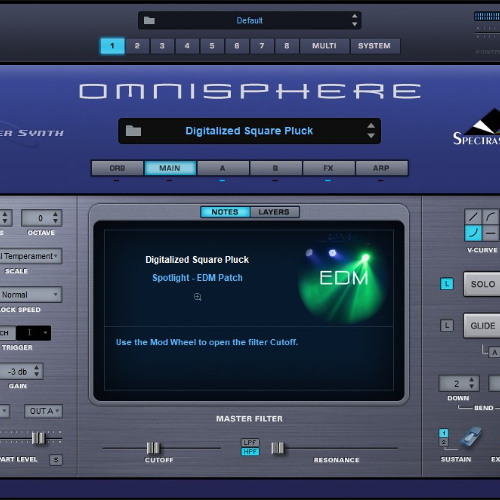This screenshot has width=500, height=500.
Task: Click the Part Level slider handle
Action: pos(38,438)
